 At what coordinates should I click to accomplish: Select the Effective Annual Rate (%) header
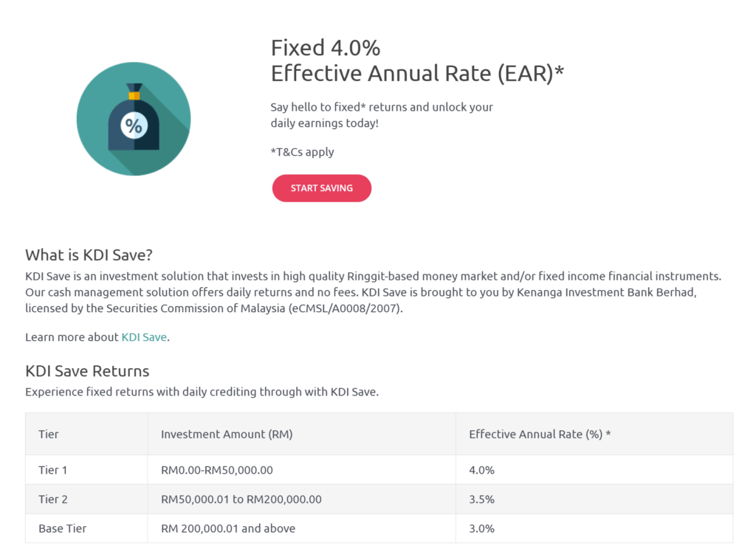(540, 435)
